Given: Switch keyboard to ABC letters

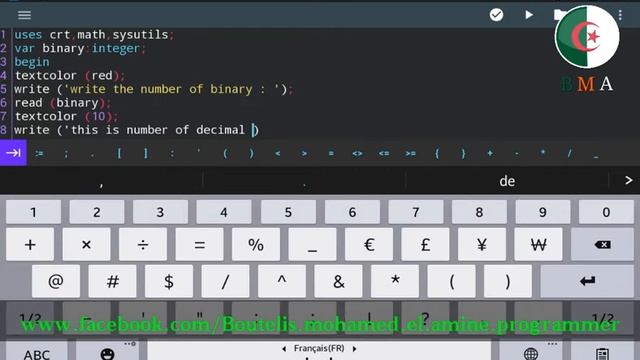Looking at the screenshot, I should [x=37, y=352].
